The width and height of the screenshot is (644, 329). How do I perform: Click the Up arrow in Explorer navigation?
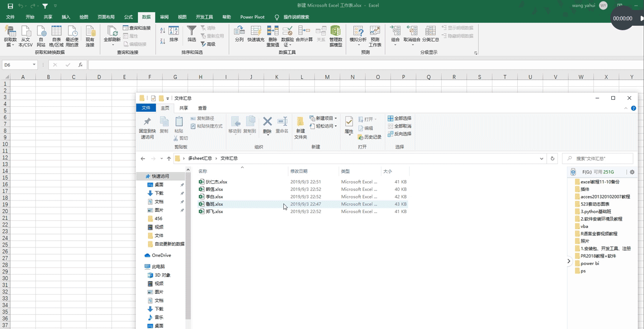[x=169, y=158]
